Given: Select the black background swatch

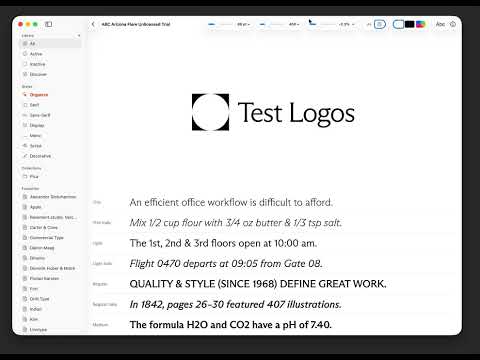Looking at the screenshot, I should pyautogui.click(x=410, y=24).
